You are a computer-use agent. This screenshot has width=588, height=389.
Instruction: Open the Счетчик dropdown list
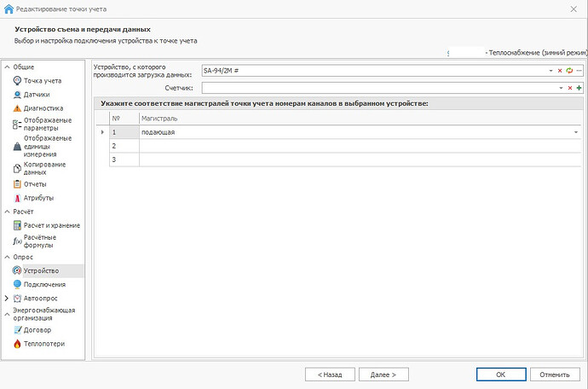560,88
